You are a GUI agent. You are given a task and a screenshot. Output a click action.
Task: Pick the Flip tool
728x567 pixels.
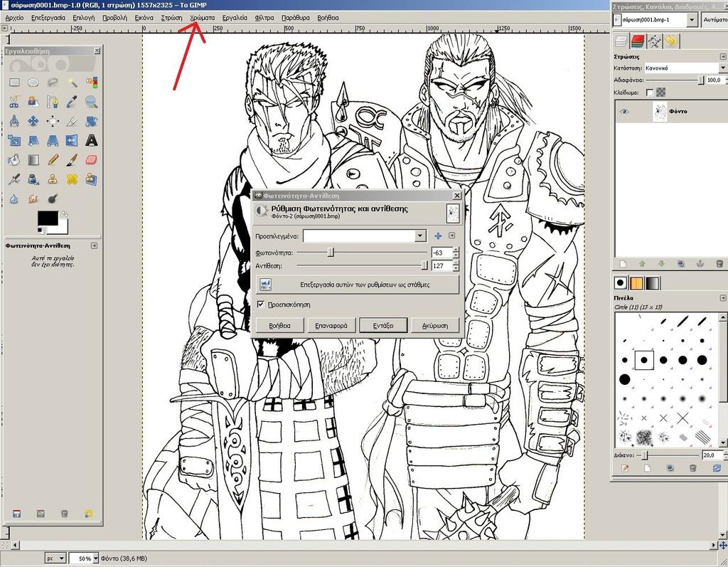point(72,140)
